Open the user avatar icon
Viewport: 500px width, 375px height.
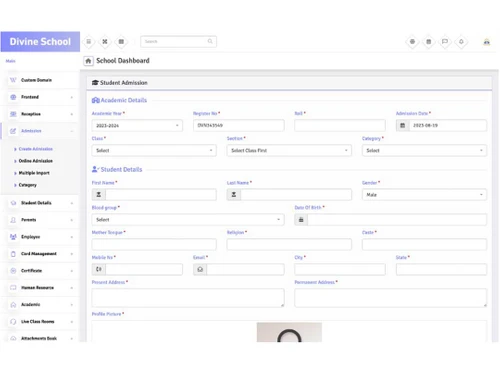(x=487, y=42)
